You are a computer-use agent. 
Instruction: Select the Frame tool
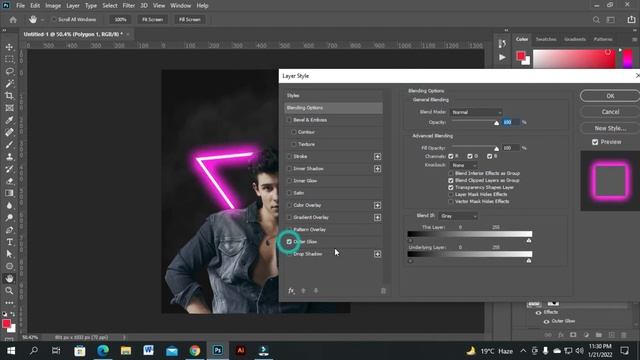(9, 108)
